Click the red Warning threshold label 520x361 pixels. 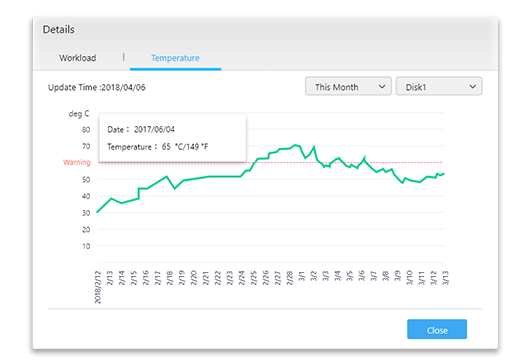click(x=77, y=162)
